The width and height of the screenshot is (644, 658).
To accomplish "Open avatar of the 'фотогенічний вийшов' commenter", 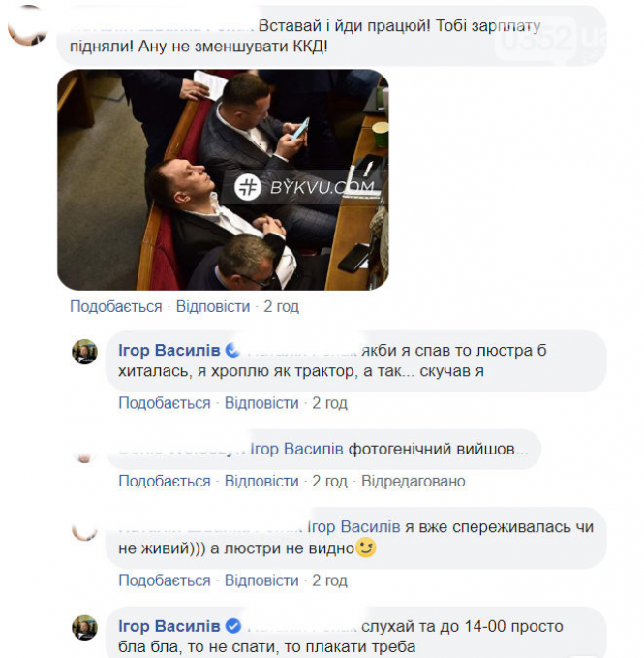I will (x=84, y=454).
